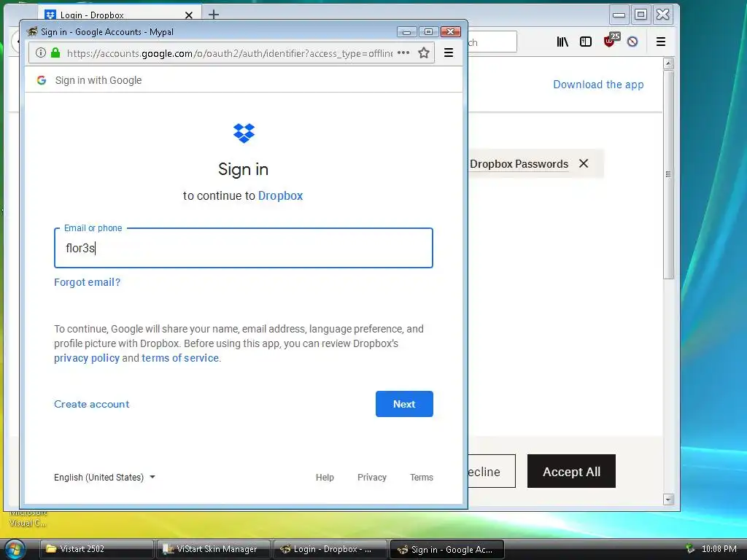
Task: Open the privacy policy link
Action: (x=87, y=358)
